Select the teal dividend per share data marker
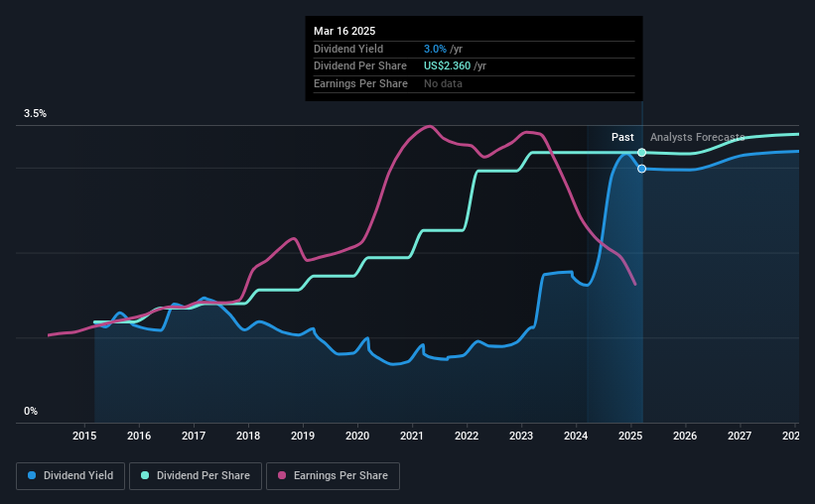The image size is (815, 504). [x=642, y=152]
